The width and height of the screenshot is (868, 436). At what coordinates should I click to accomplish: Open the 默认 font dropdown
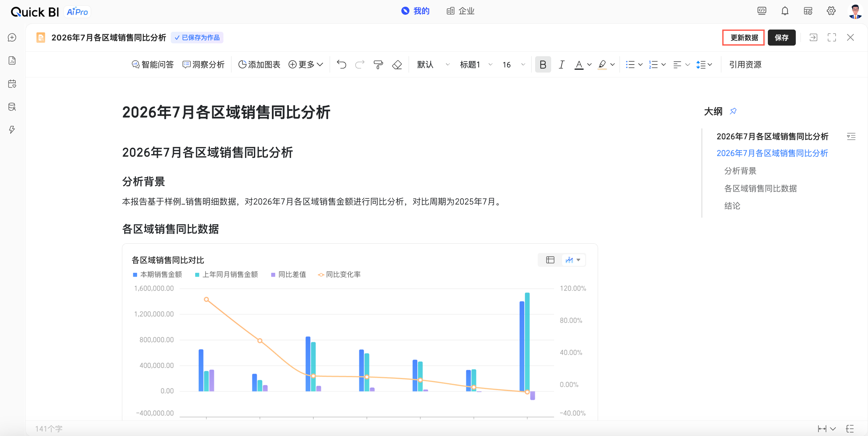(433, 64)
